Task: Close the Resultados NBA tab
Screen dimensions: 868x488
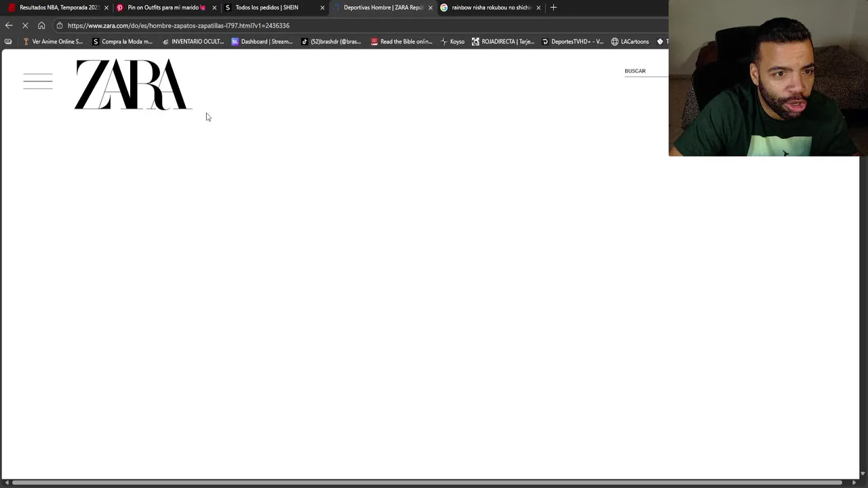Action: click(x=106, y=7)
